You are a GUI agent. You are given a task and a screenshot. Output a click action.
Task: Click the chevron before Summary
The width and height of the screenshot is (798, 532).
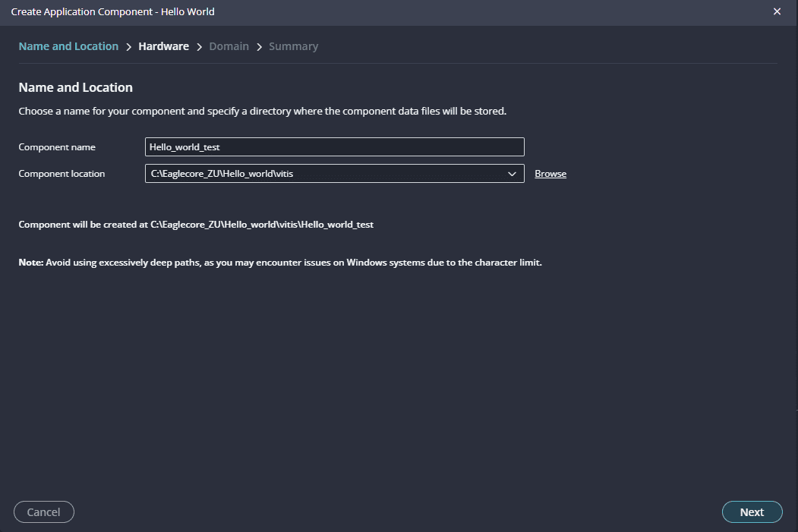click(x=259, y=47)
